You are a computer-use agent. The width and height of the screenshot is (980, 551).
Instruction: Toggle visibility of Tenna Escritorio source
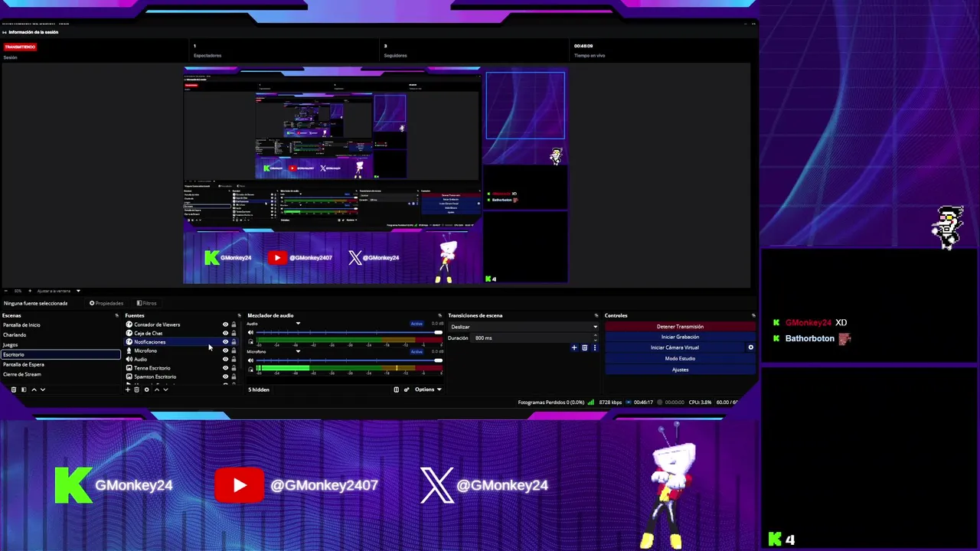point(225,368)
